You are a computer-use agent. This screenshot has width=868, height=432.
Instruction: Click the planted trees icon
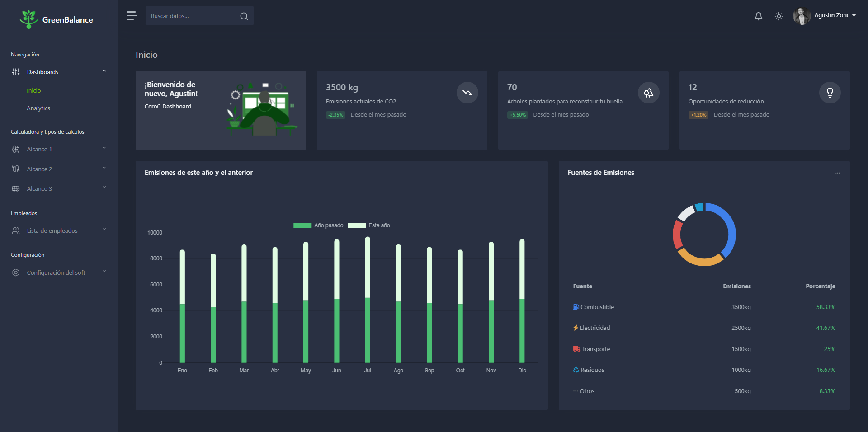pos(648,93)
